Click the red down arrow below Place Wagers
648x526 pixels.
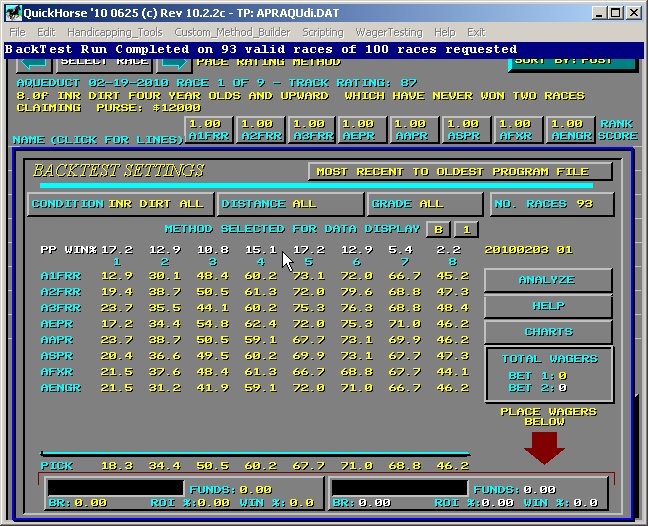point(544,446)
